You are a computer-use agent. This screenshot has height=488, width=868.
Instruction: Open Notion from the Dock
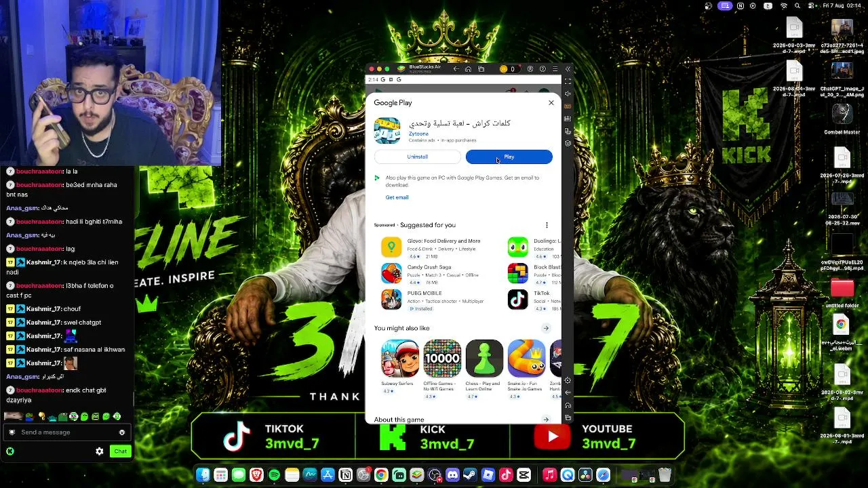[x=345, y=475]
